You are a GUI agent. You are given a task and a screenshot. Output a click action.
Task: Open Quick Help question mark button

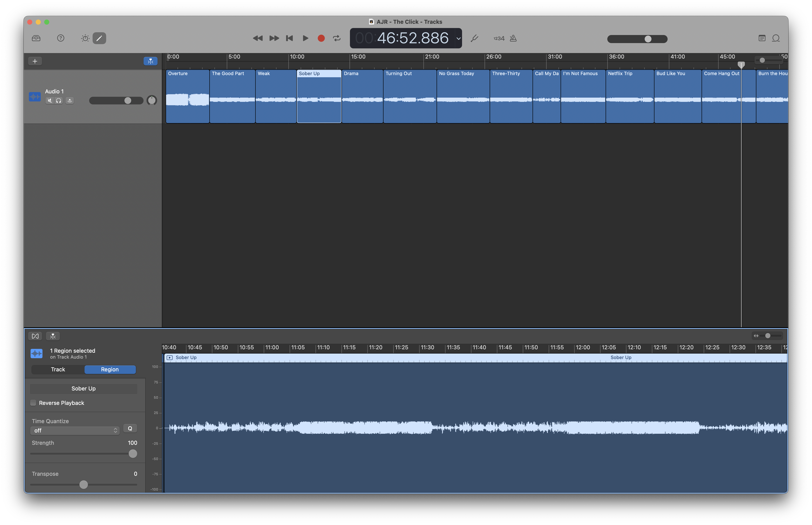pyautogui.click(x=61, y=38)
